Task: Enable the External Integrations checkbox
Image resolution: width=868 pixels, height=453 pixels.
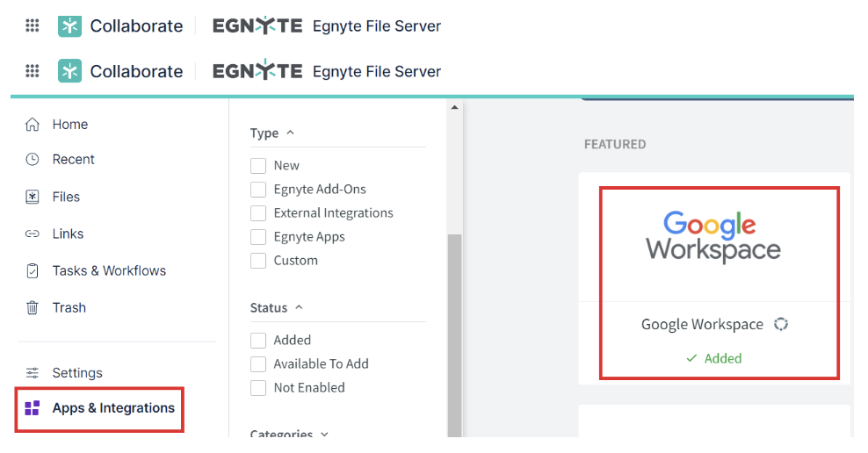Action: pyautogui.click(x=258, y=213)
